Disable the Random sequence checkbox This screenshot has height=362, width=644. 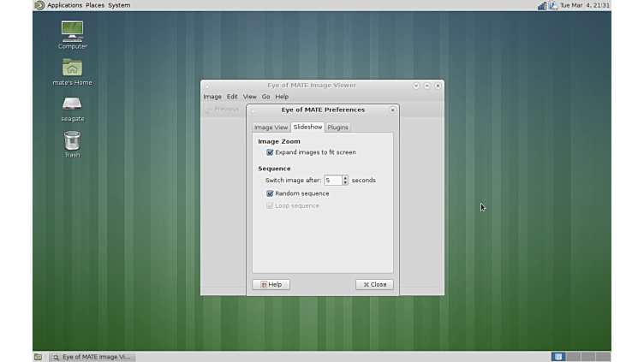pos(270,193)
